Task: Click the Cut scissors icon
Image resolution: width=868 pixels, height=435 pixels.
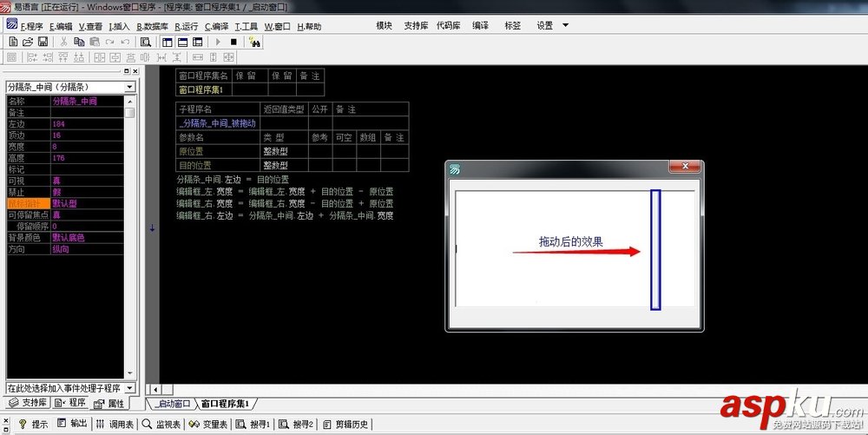Action: point(63,42)
